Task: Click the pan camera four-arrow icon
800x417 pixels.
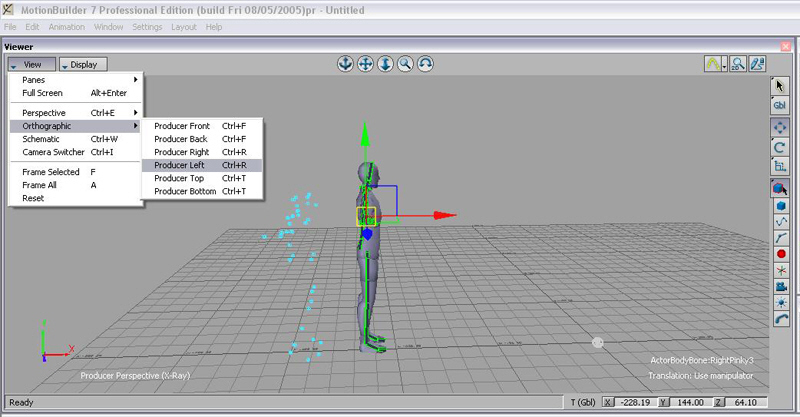Action: pos(366,64)
